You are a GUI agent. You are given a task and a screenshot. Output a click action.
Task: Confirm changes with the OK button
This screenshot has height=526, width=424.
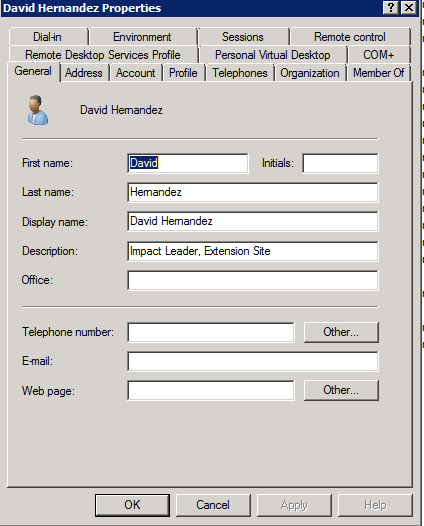132,505
